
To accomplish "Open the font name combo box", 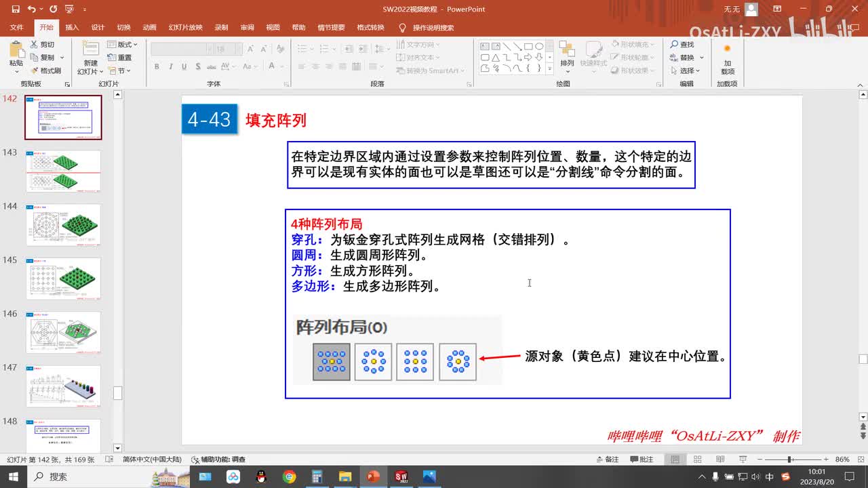I will coord(181,49).
